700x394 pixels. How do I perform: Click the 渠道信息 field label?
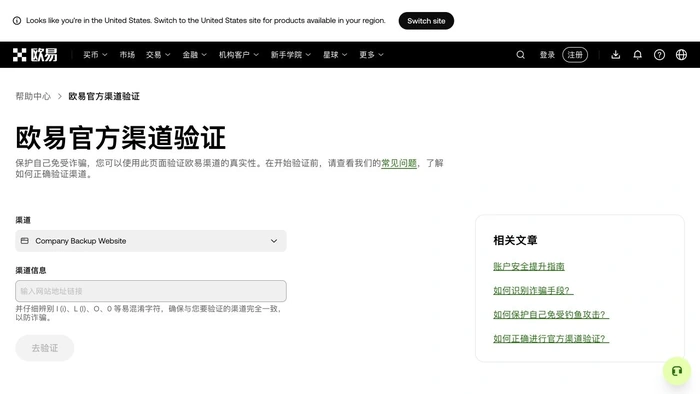pyautogui.click(x=31, y=270)
